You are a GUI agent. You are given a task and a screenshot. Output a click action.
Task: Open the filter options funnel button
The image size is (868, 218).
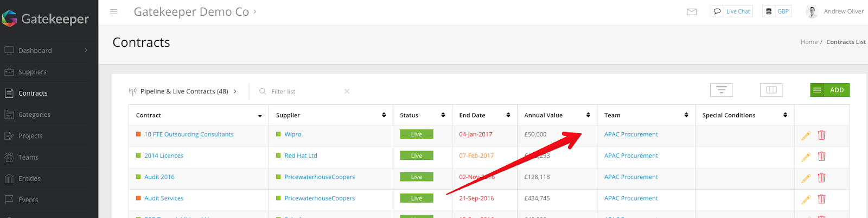(722, 90)
